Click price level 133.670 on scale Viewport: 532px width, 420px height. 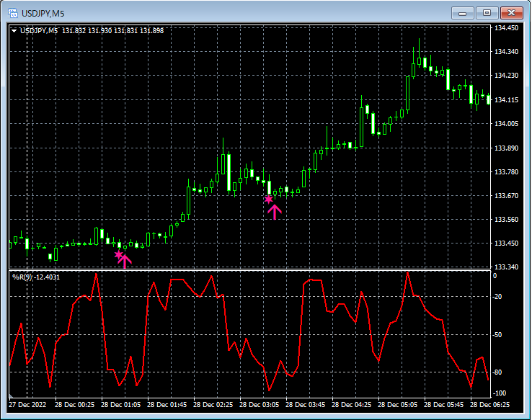[507, 196]
